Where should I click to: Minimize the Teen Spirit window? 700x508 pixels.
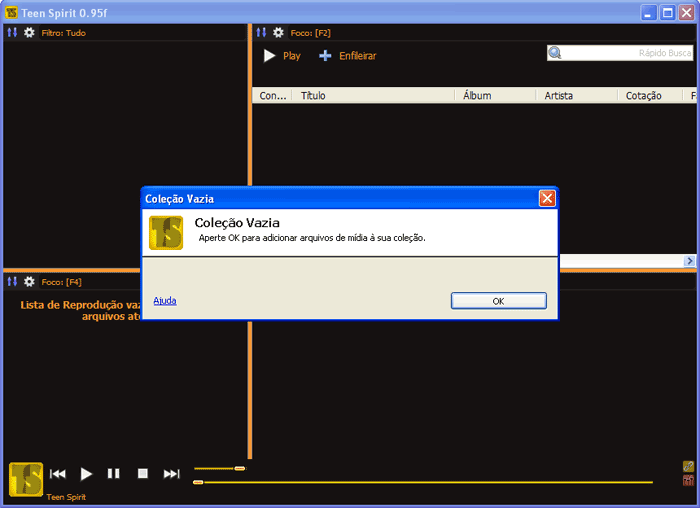(648, 12)
